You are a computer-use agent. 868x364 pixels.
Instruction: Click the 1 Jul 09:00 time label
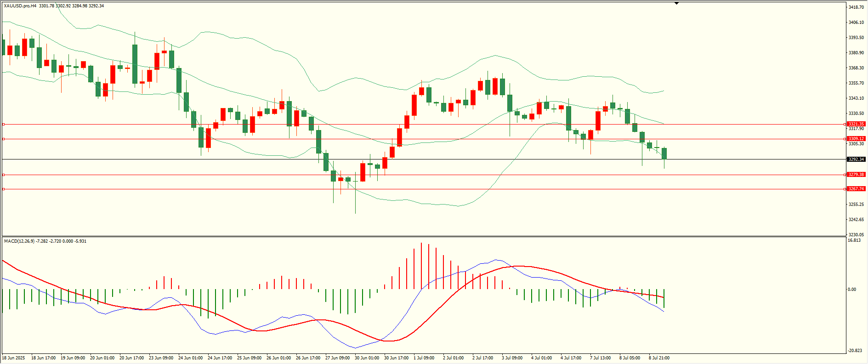coord(424,358)
